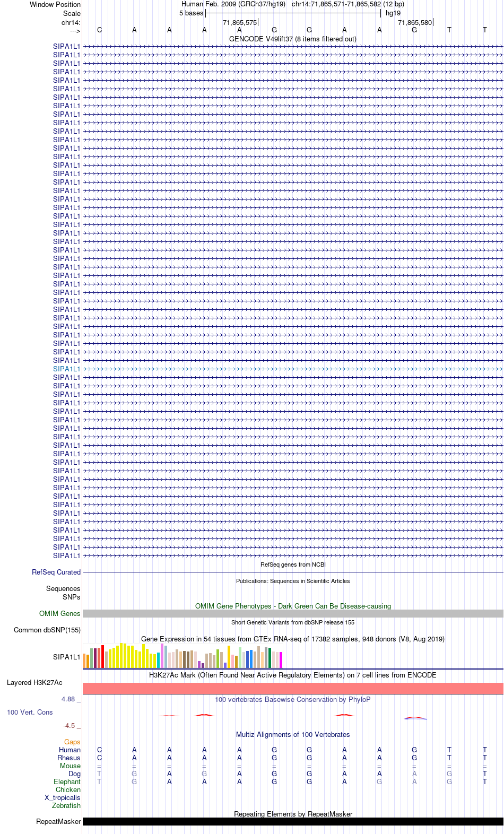The height and width of the screenshot is (834, 504).
Task: Click the Scale track label
Action: tap(72, 13)
